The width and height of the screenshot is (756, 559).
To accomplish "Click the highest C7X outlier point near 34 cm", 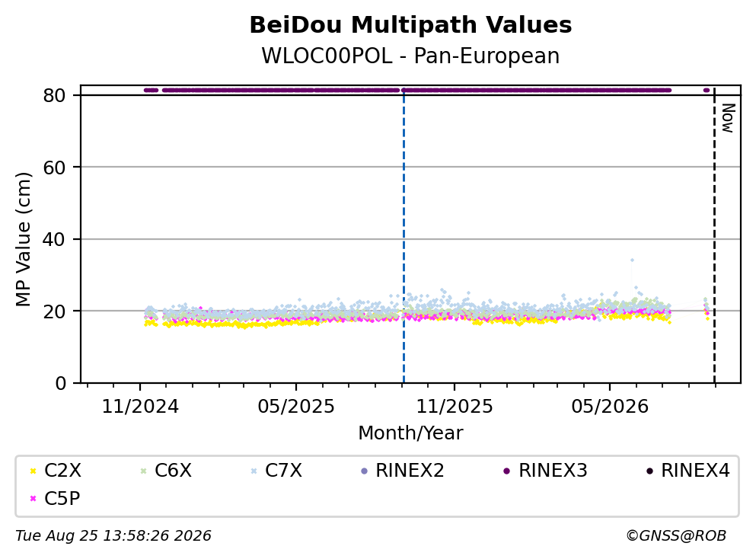I will tap(632, 260).
